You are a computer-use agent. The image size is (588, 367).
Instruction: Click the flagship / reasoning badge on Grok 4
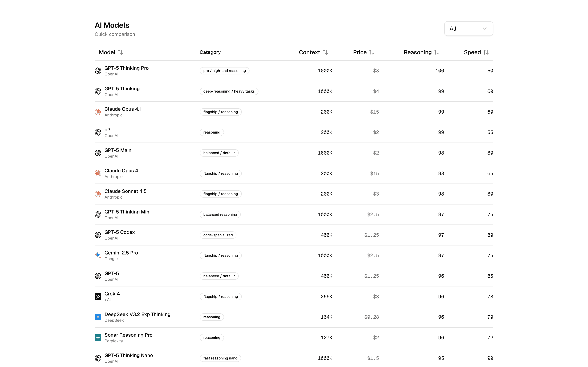220,296
